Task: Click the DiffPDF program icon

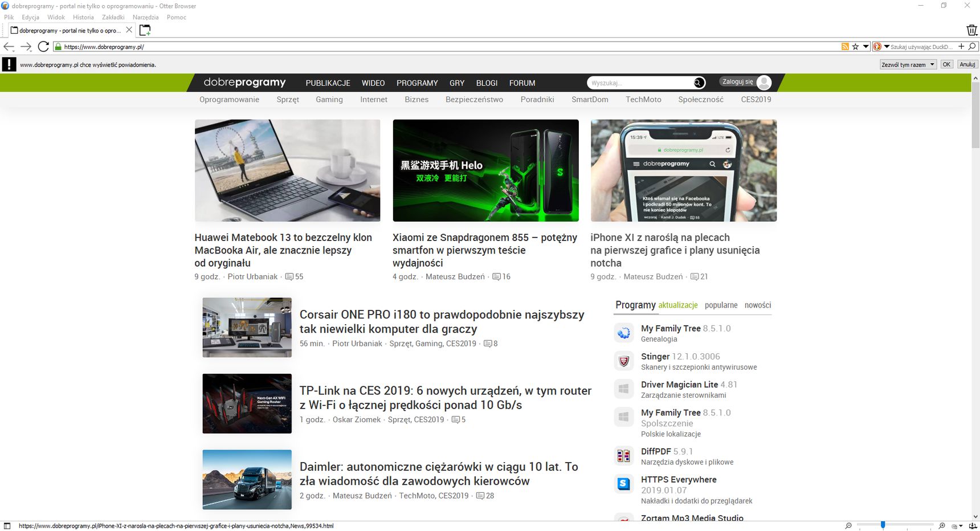Action: 624,456
